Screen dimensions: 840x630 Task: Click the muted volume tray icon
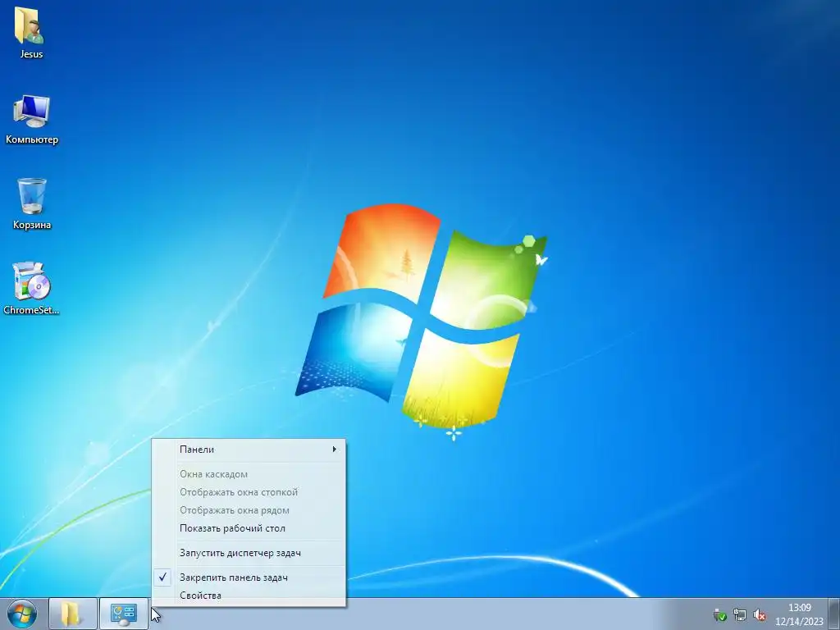pos(759,614)
